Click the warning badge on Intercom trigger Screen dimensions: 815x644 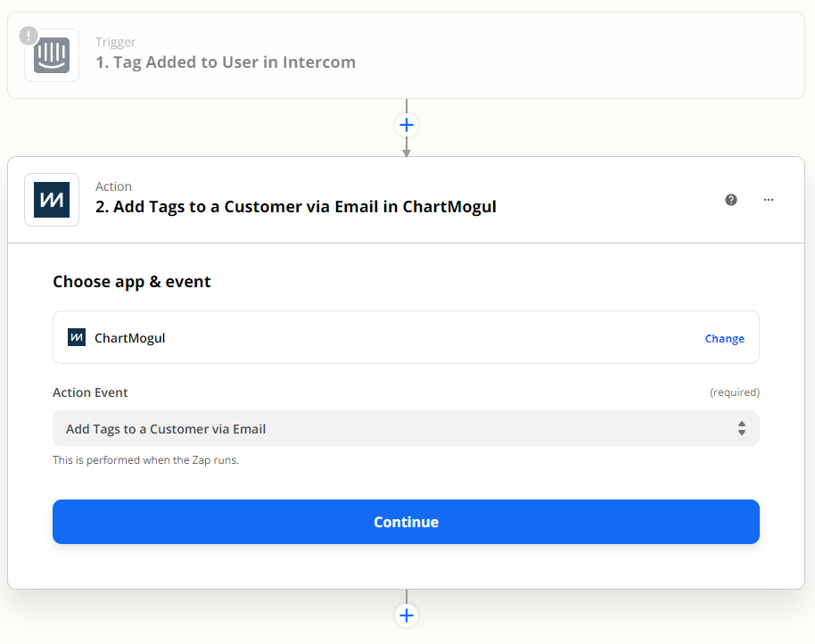[29, 36]
